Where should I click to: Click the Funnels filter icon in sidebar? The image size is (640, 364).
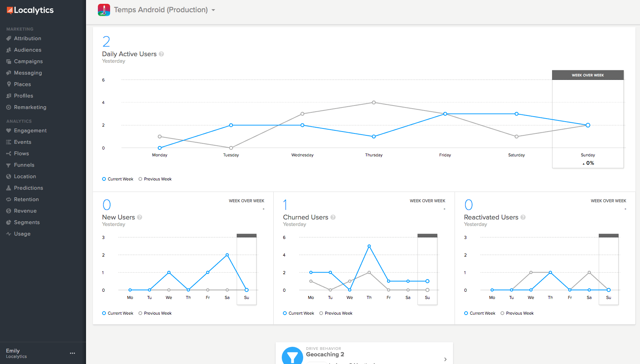(8, 165)
